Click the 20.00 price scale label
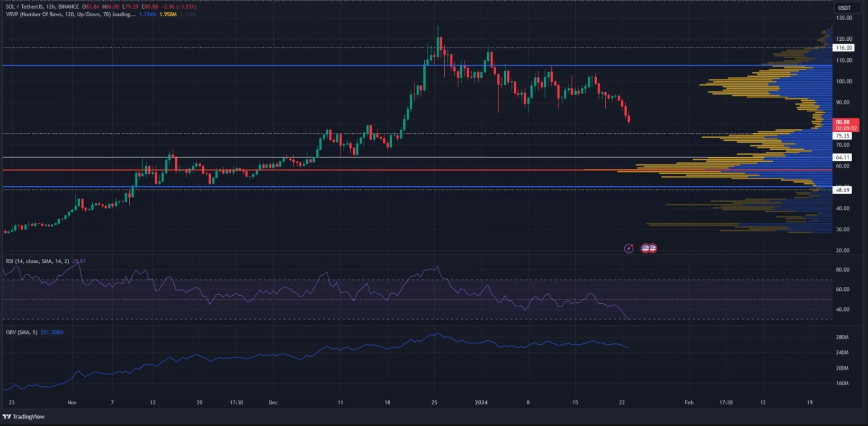Viewport: 868px width, 426px height. [x=843, y=250]
